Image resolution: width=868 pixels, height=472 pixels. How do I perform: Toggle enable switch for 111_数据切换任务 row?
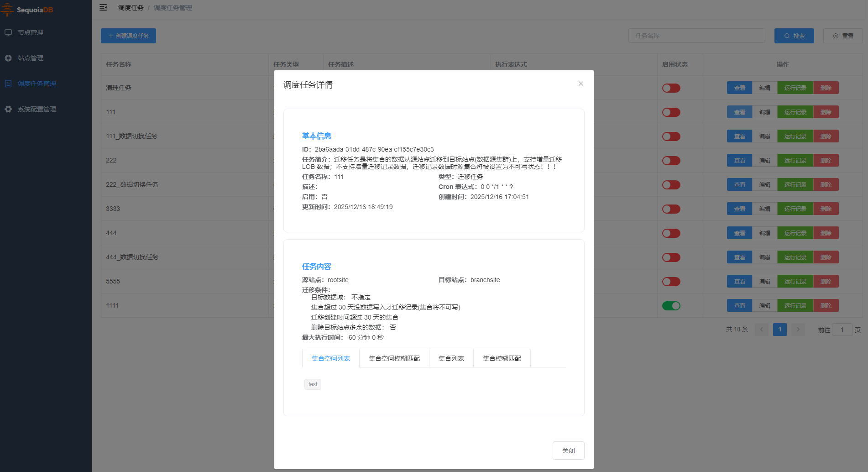tap(671, 136)
